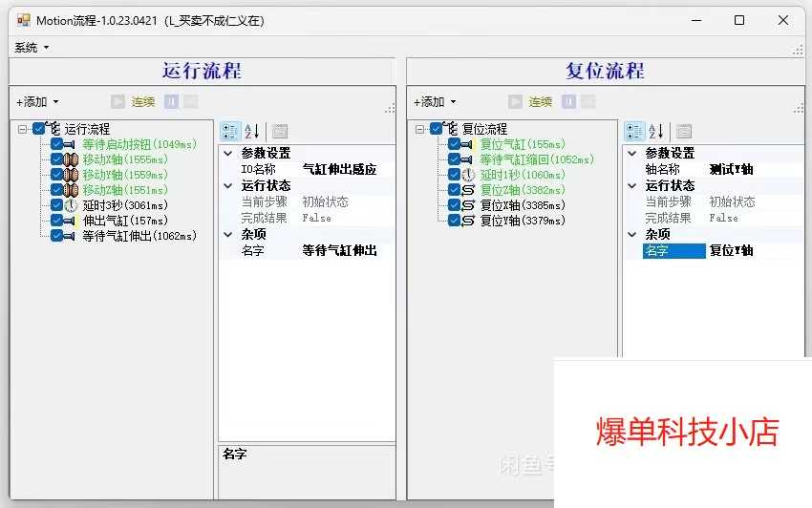Open the 添加 dropdown in 运行流程 panel

pos(37,102)
